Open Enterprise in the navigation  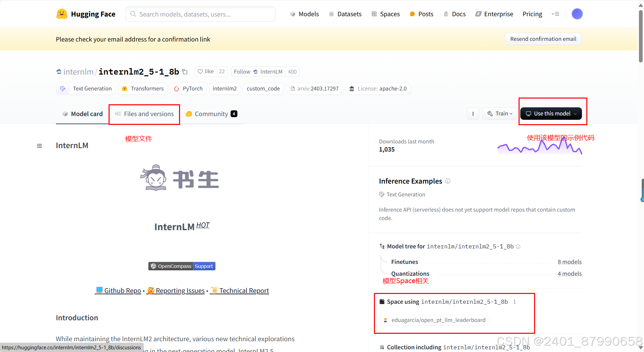point(494,14)
